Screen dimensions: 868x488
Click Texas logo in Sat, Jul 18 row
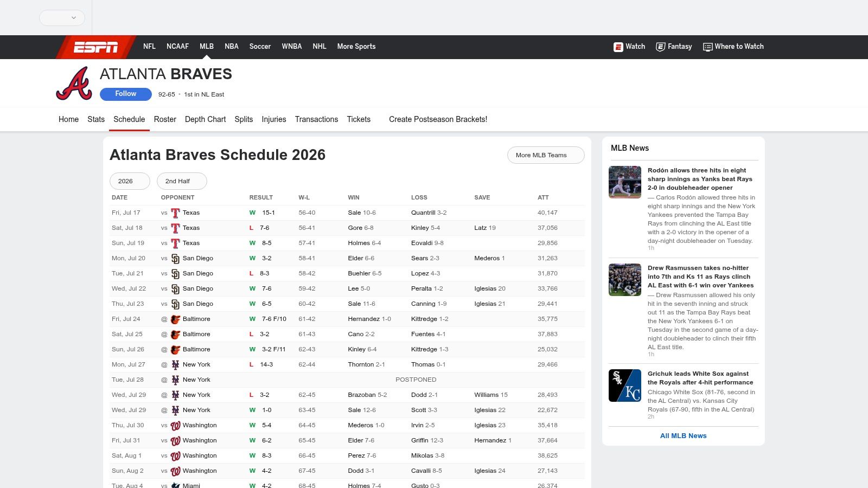(x=175, y=228)
